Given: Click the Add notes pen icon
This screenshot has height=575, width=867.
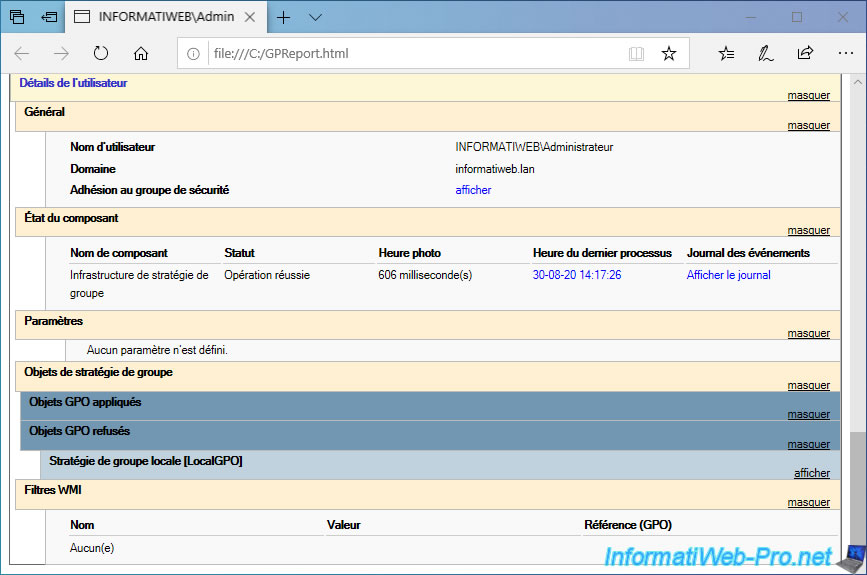Looking at the screenshot, I should (765, 53).
